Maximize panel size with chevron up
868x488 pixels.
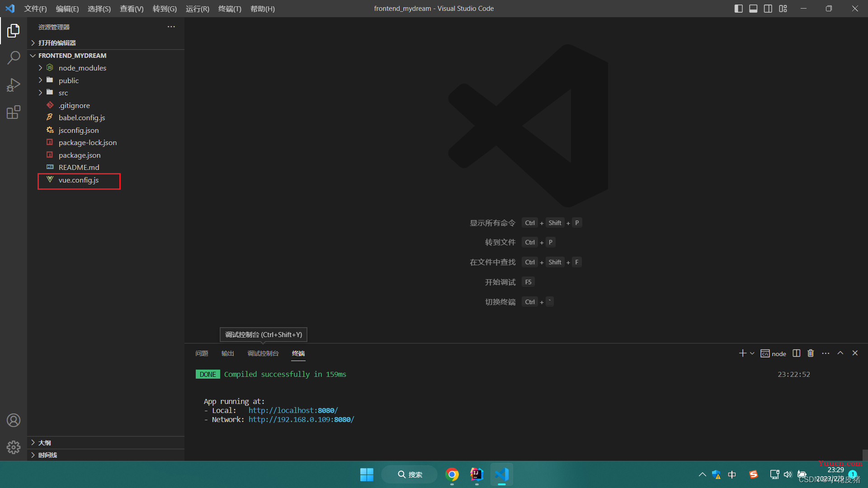pos(840,353)
